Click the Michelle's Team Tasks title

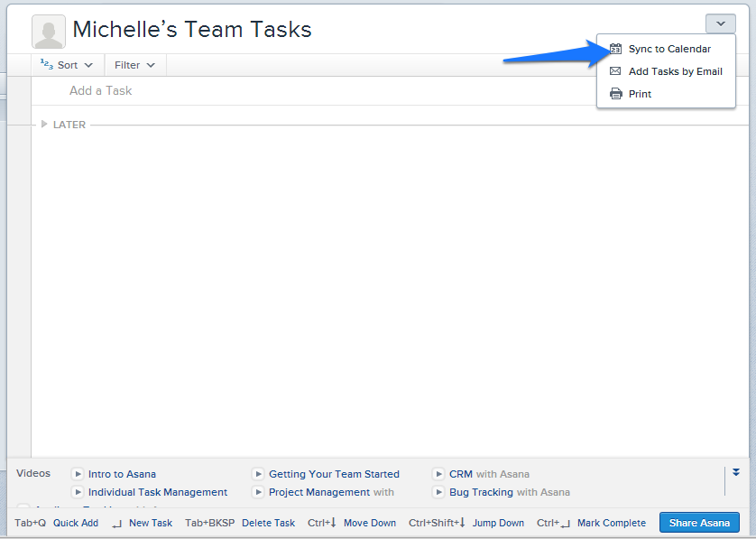[x=192, y=30]
